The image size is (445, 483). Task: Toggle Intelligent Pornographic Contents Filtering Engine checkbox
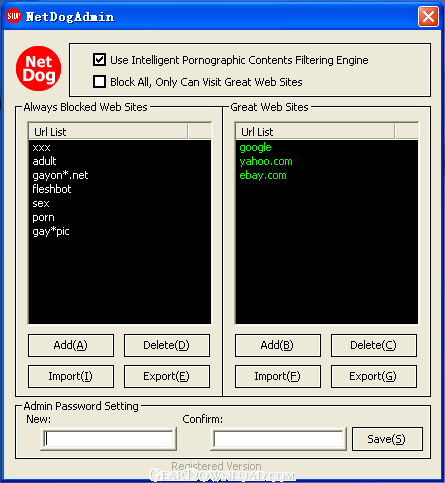pyautogui.click(x=99, y=60)
